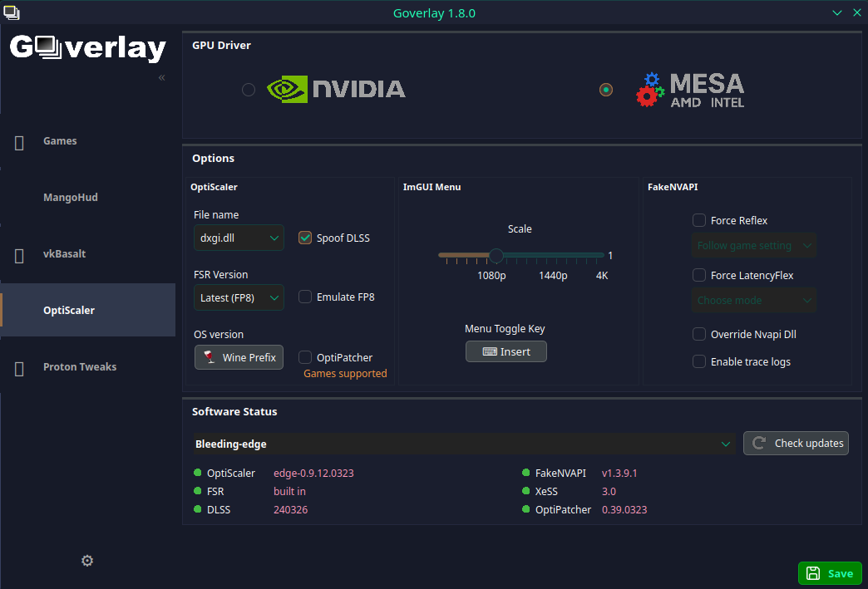Click the Insert menu toggle key button
Image resolution: width=868 pixels, height=589 pixels.
(506, 351)
